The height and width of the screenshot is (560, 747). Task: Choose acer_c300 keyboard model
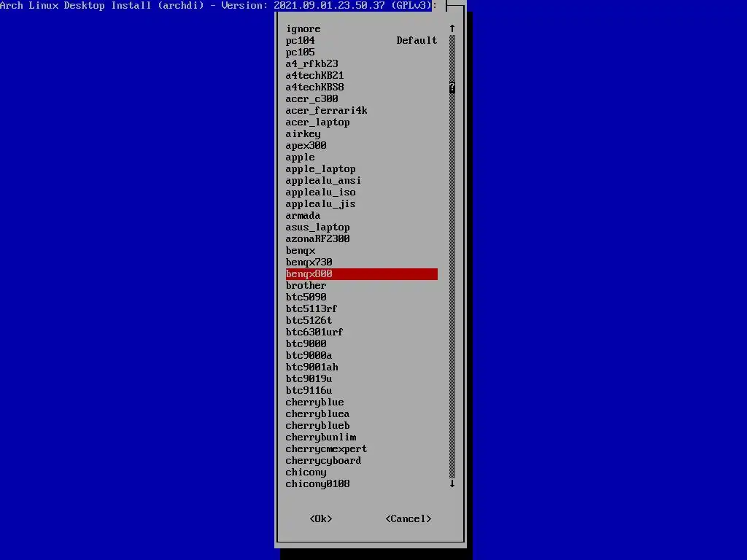[362, 99]
